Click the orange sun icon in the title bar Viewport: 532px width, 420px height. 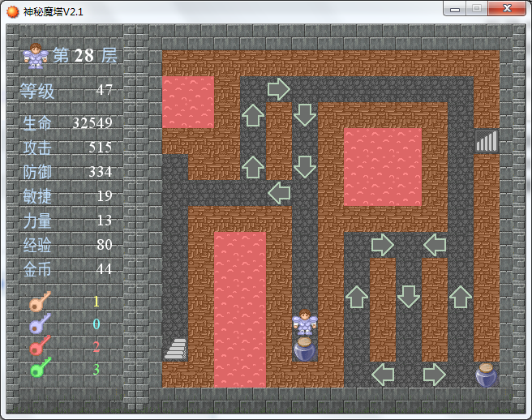13,12
